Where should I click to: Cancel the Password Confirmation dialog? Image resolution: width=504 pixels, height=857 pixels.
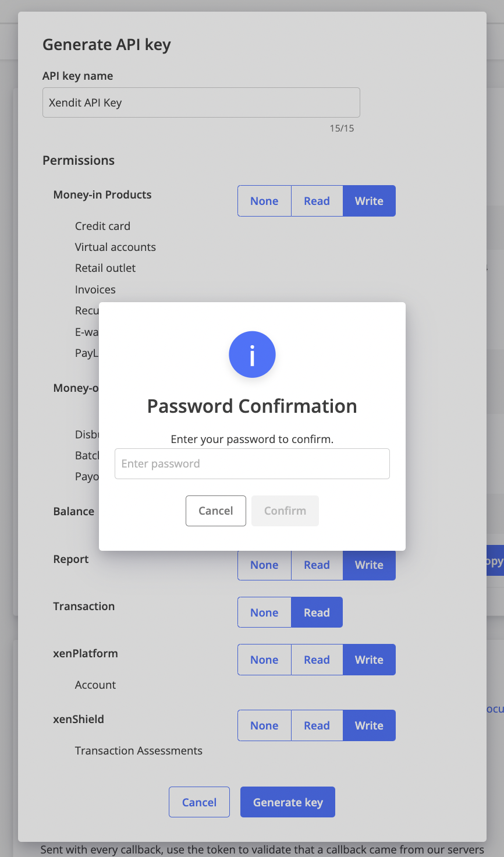(216, 511)
